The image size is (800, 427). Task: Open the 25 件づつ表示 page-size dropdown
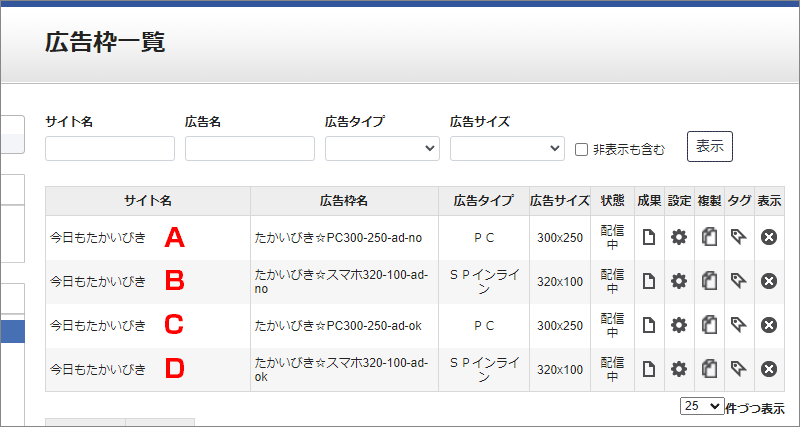click(x=702, y=406)
